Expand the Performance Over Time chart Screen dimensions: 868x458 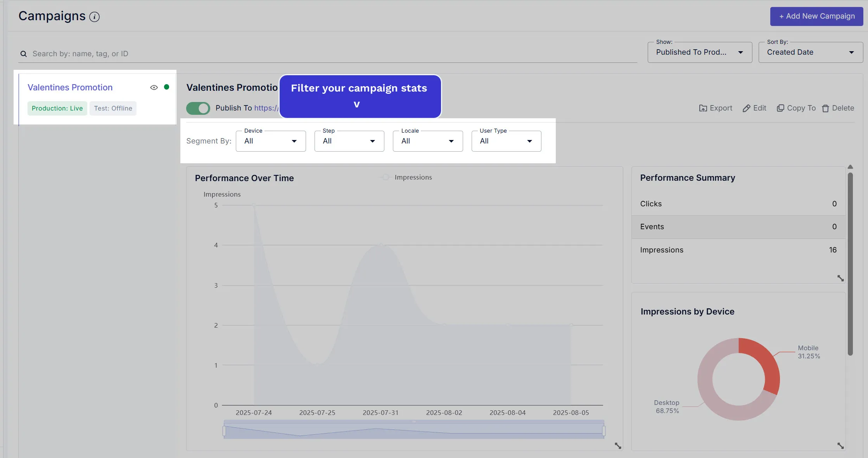[x=618, y=446]
